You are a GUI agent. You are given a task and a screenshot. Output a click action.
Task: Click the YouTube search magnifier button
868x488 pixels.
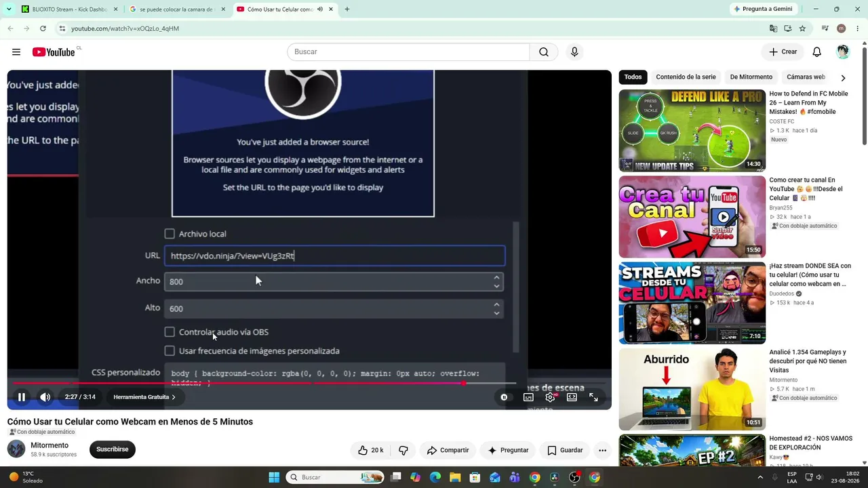pos(544,52)
